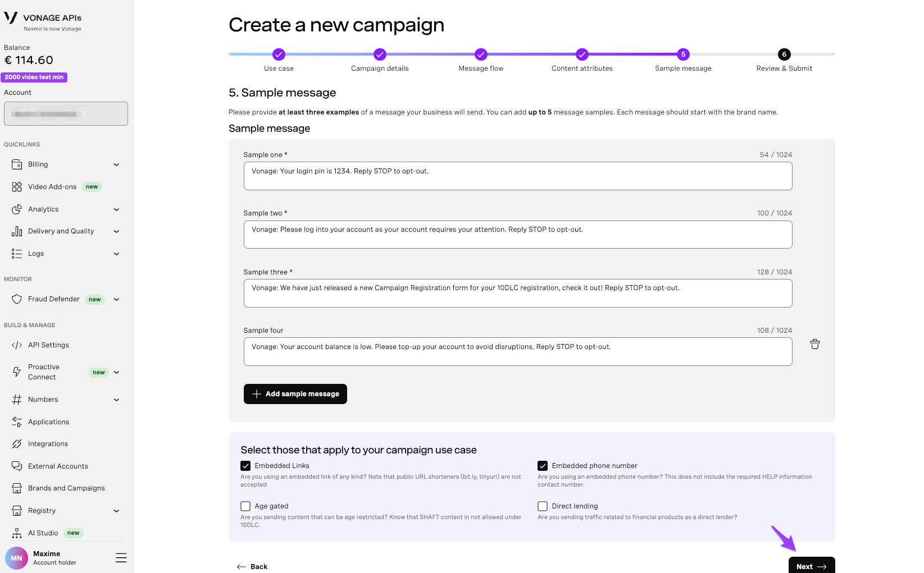Image resolution: width=924 pixels, height=573 pixels.
Task: Click the Vonage APIs logo
Action: coord(43,21)
